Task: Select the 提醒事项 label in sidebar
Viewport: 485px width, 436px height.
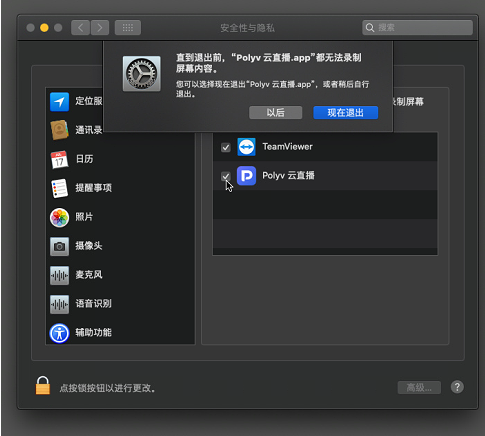Action: click(93, 188)
